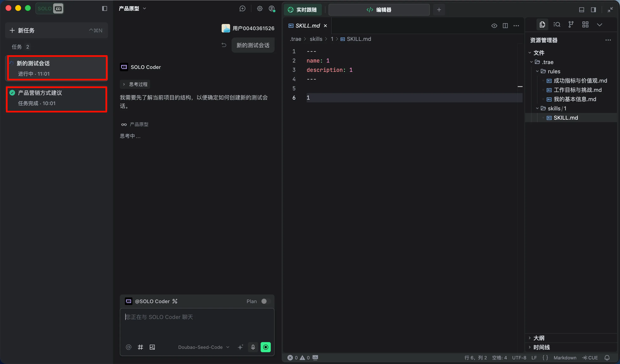Expand the 思考过程 section

pyautogui.click(x=135, y=84)
